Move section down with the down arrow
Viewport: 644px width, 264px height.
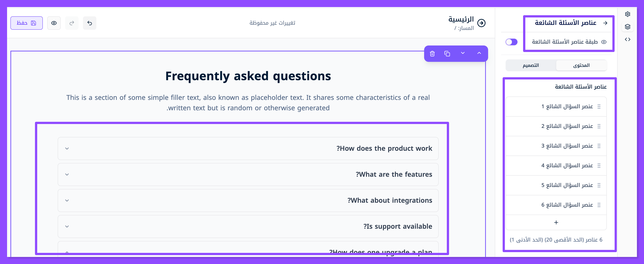coord(463,53)
